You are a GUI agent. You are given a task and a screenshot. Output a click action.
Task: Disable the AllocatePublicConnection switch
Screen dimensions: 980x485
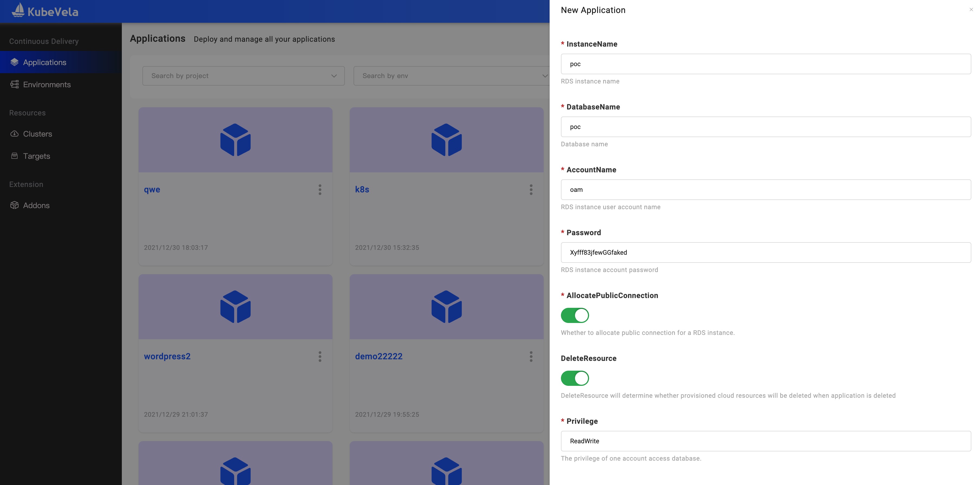coord(574,315)
